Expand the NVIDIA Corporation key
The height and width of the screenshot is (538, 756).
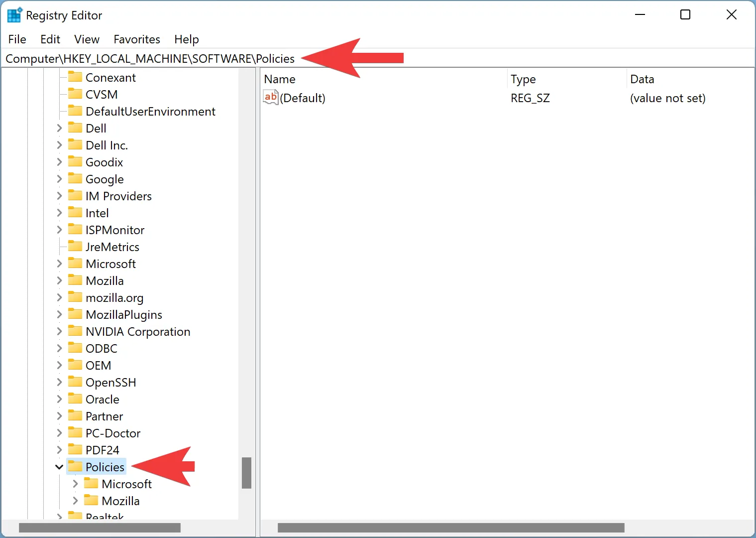tap(59, 331)
